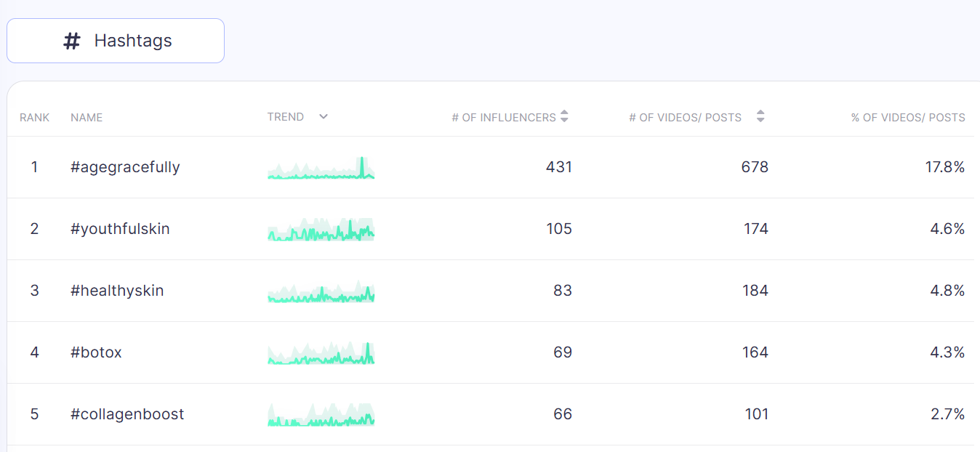Open the #agegracefully hashtag
The height and width of the screenshot is (452, 980).
click(x=125, y=167)
